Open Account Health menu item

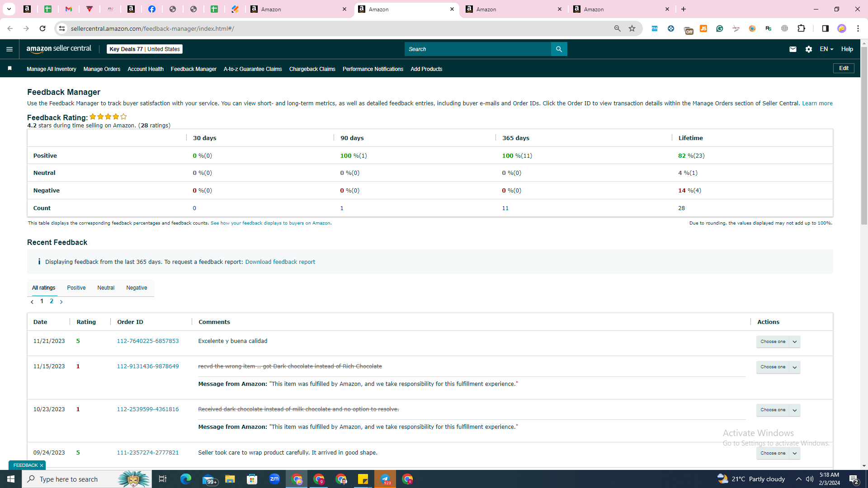click(146, 69)
